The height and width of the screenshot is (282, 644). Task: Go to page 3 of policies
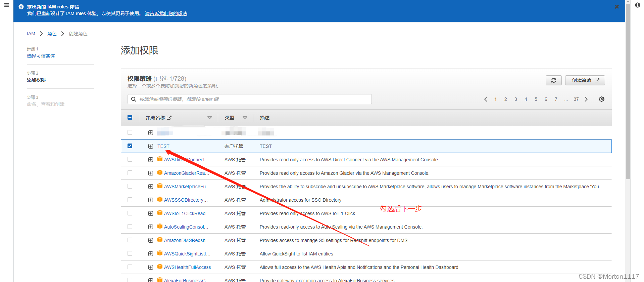coord(515,99)
